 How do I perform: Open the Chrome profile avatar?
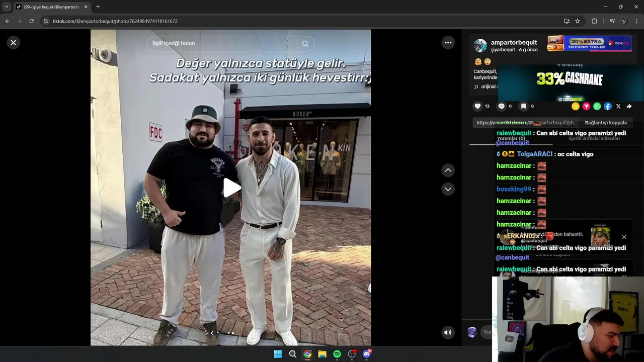(624, 21)
